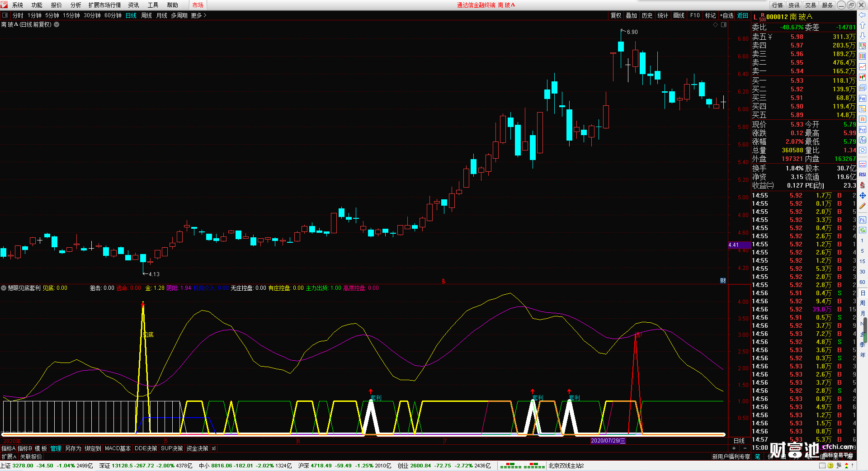Select the 年 yearly period in right sidebar
This screenshot has height=471, width=868.
863,355
